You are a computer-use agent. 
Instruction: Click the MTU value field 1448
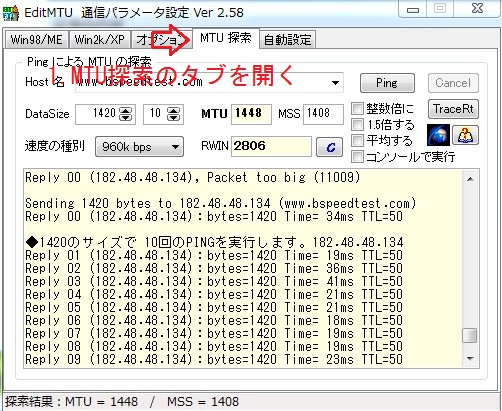tap(251, 114)
